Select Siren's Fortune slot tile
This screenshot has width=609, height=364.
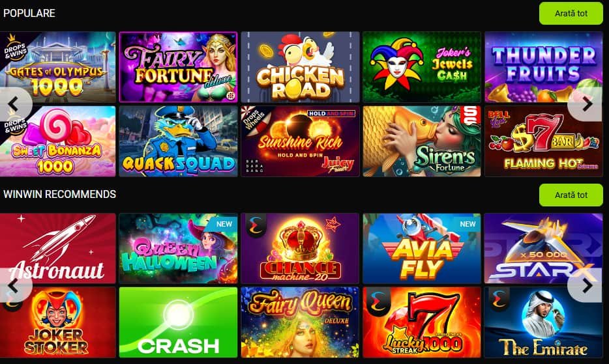pos(422,141)
